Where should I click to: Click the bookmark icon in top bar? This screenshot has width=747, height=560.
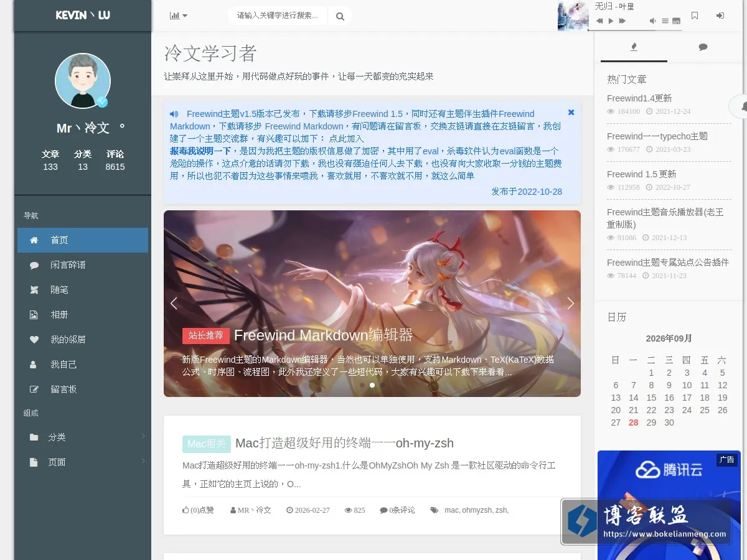(695, 16)
